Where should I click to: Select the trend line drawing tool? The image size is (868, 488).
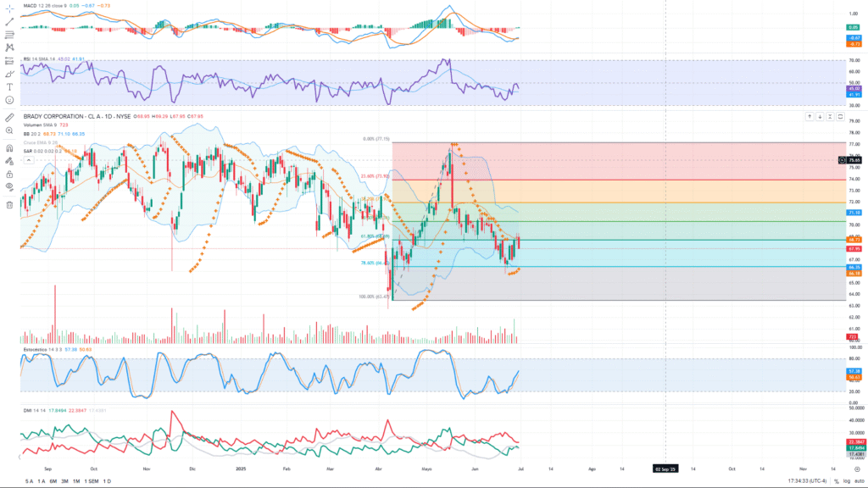(x=9, y=20)
